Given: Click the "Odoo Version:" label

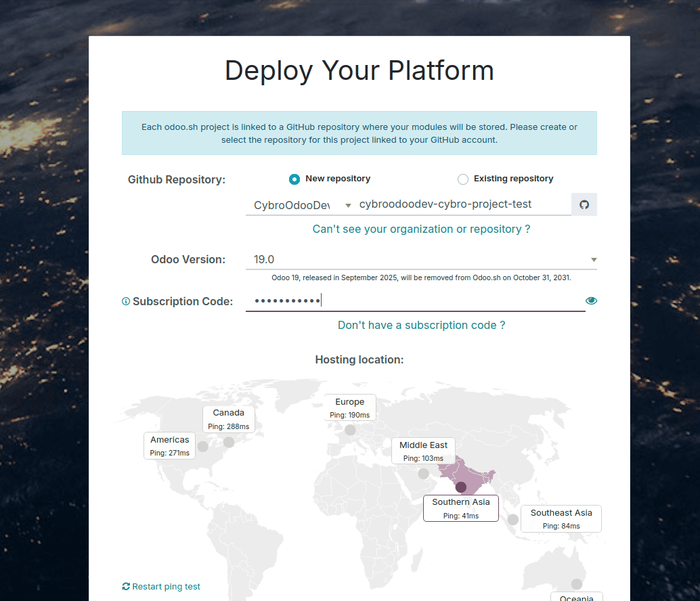Looking at the screenshot, I should [188, 259].
